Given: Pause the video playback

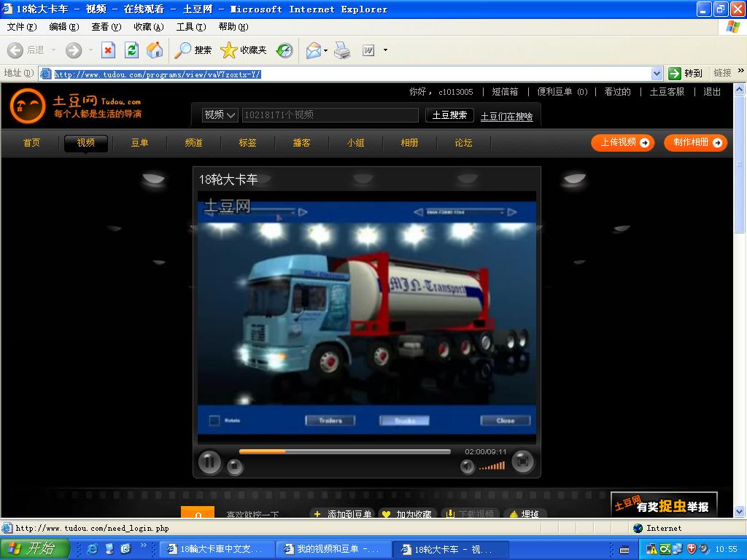Looking at the screenshot, I should pos(209,462).
